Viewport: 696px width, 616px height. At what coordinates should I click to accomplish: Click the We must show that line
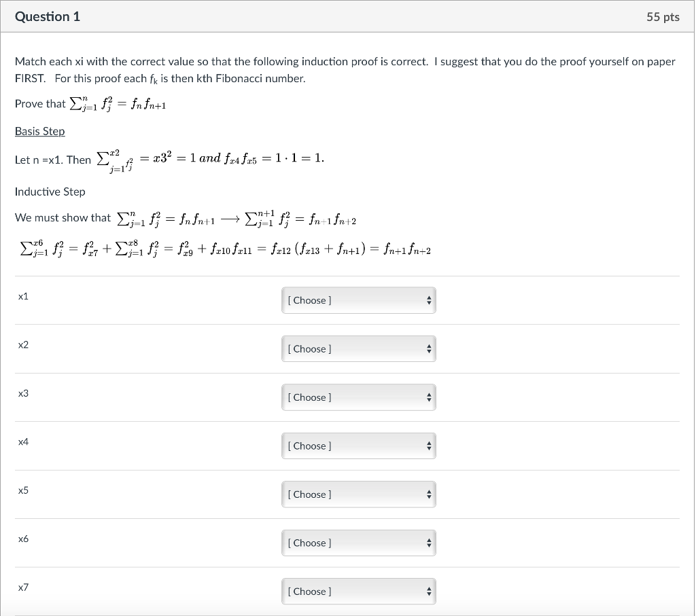[x=186, y=218]
